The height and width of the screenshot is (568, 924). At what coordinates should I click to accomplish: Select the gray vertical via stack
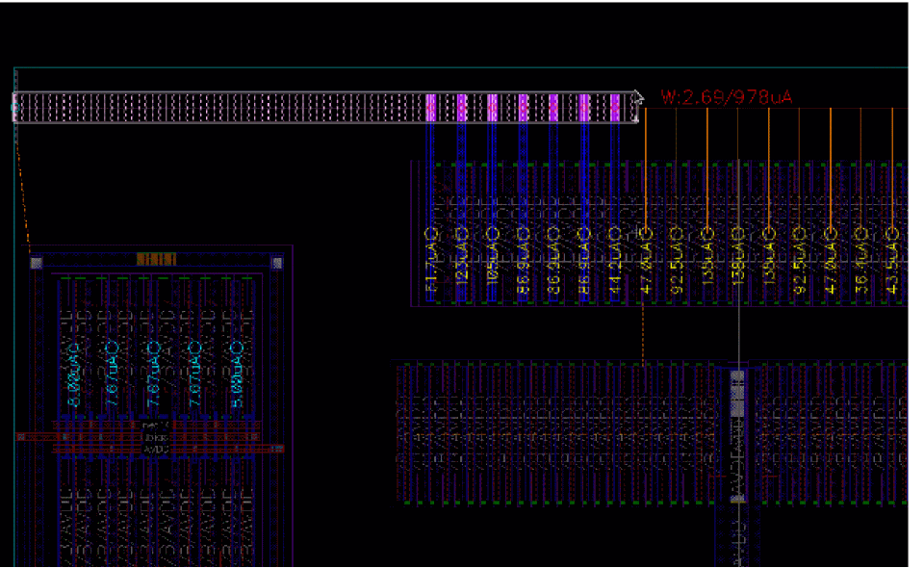point(737,433)
